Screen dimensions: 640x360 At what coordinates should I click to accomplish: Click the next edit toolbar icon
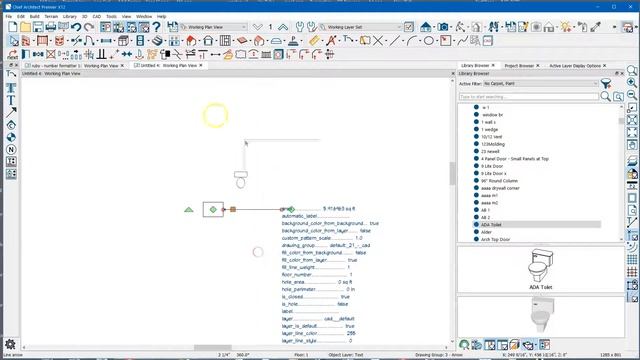point(13,54)
